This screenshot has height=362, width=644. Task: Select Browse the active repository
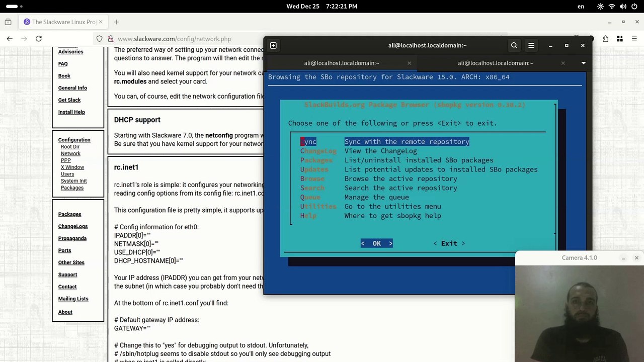click(379, 179)
